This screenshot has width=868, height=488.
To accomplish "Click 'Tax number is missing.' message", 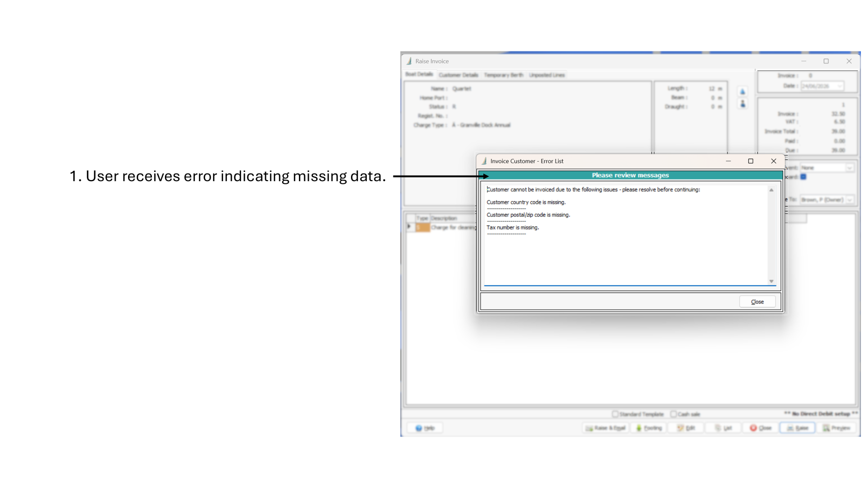I will click(x=512, y=228).
